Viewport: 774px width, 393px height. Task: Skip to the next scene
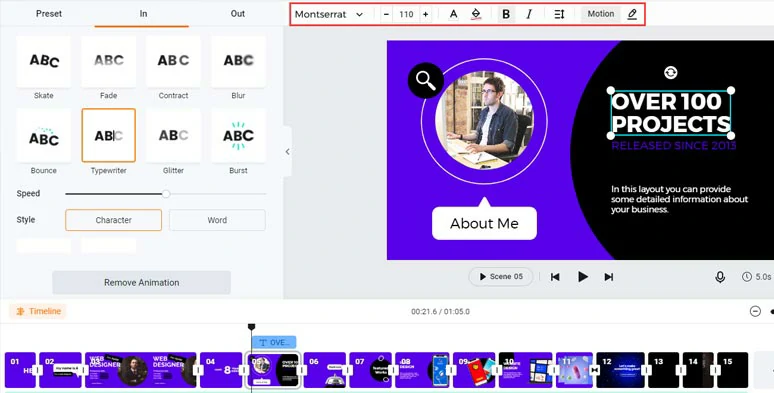609,277
